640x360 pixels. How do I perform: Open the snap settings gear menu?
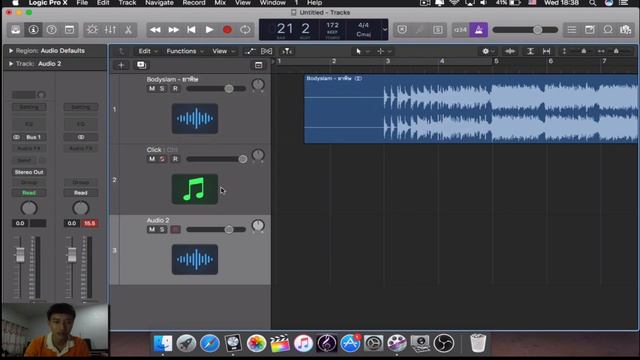tap(487, 51)
